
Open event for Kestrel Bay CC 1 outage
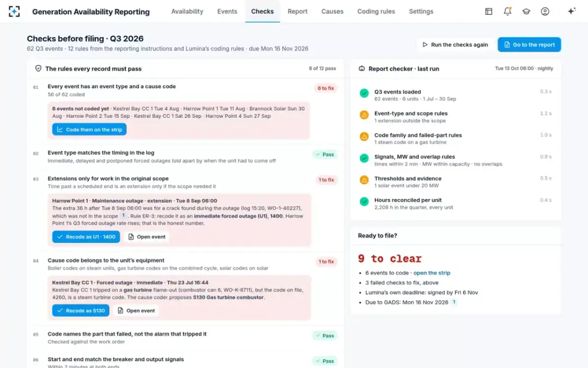pos(136,311)
